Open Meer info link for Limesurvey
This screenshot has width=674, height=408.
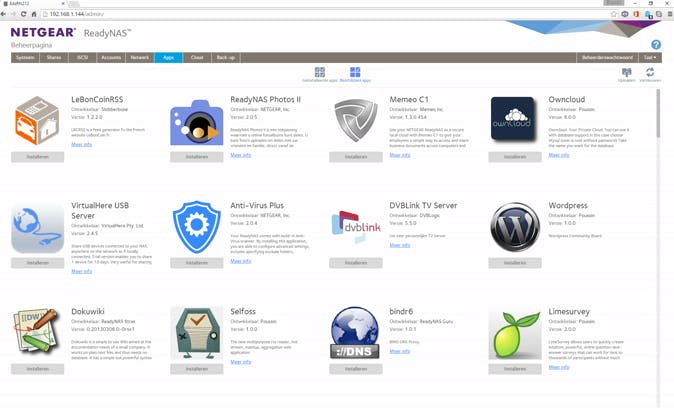tap(559, 367)
